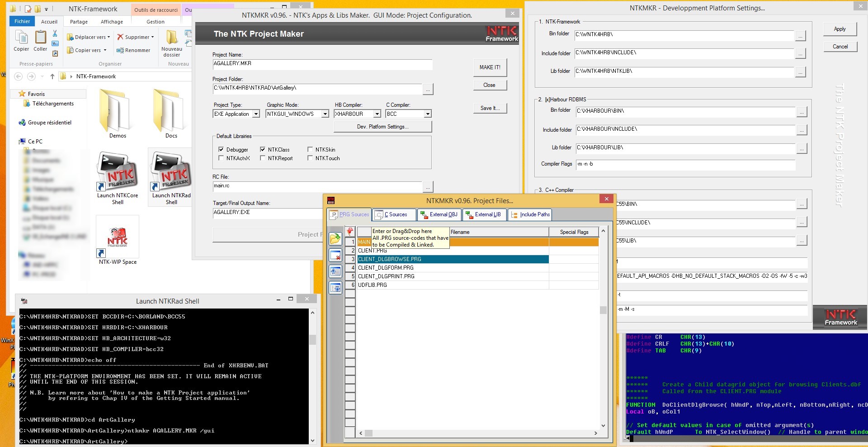868x447 pixels.
Task: Select Téléchargements in Explorer navigation pane
Action: [x=53, y=104]
